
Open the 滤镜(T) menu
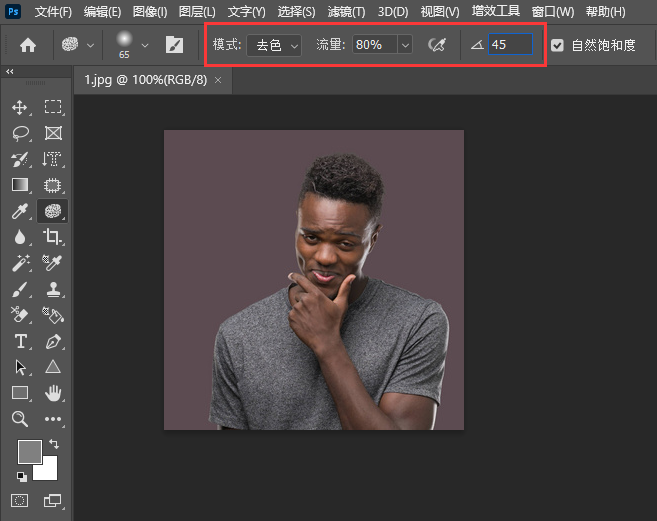coord(346,12)
